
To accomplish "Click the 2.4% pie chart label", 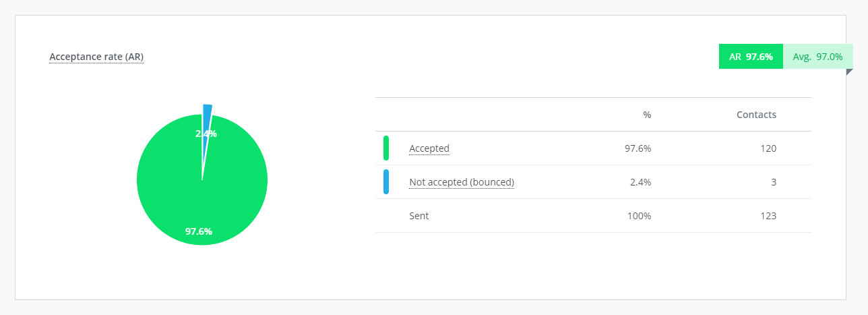I will pyautogui.click(x=206, y=134).
